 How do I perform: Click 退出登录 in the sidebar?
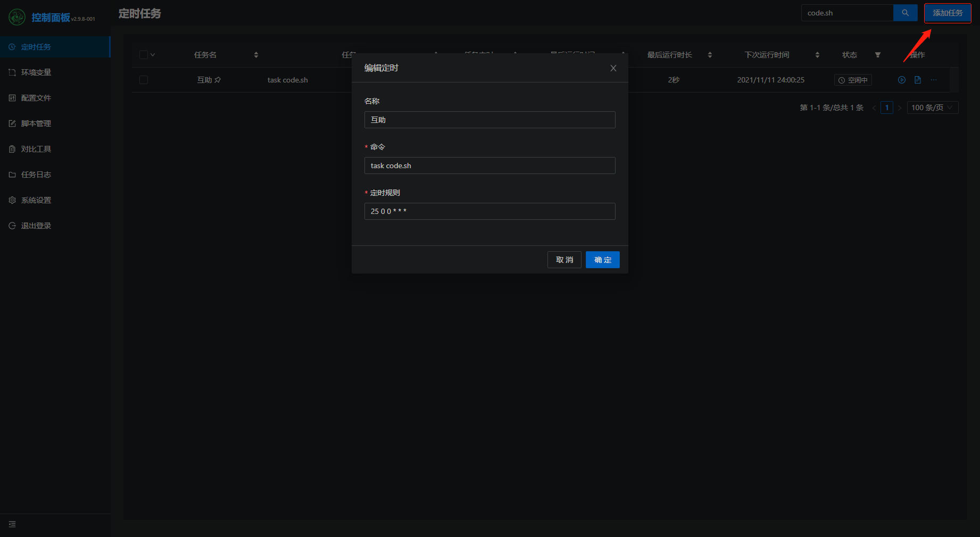55,226
